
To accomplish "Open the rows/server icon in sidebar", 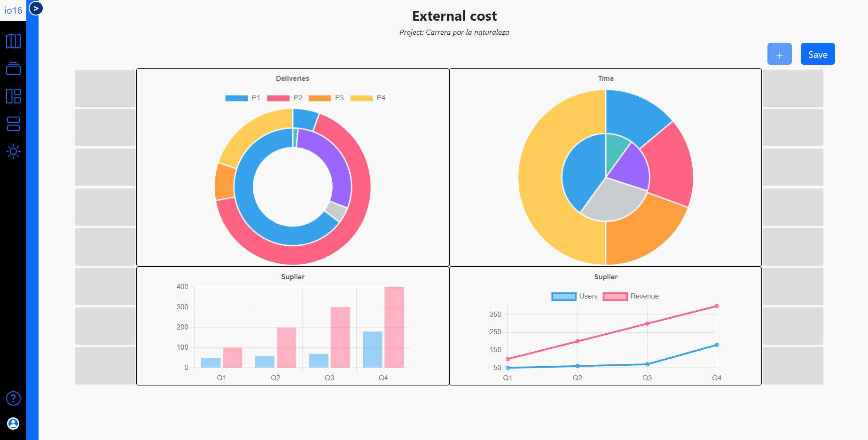I will [13, 124].
